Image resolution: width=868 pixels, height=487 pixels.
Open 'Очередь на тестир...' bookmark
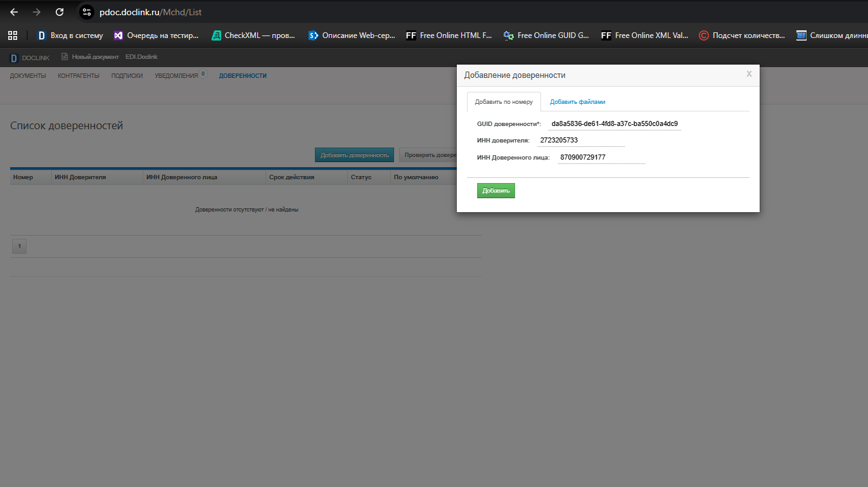(156, 35)
